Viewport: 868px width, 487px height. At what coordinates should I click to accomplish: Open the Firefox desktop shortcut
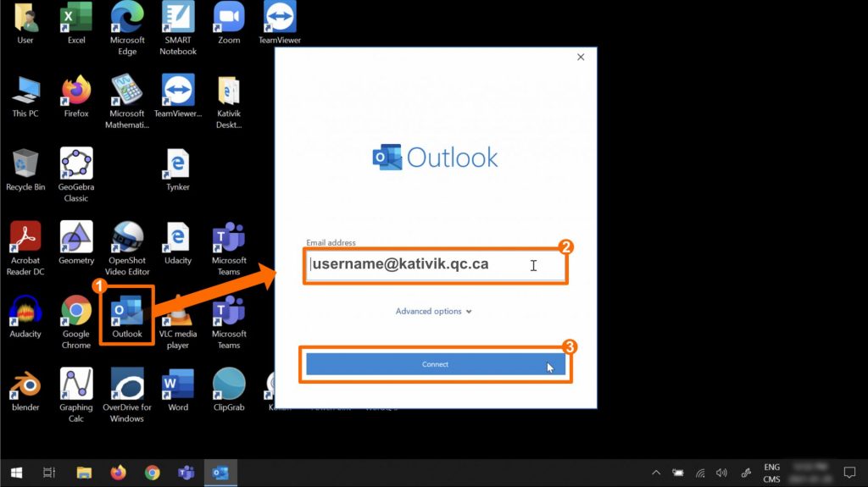76,91
